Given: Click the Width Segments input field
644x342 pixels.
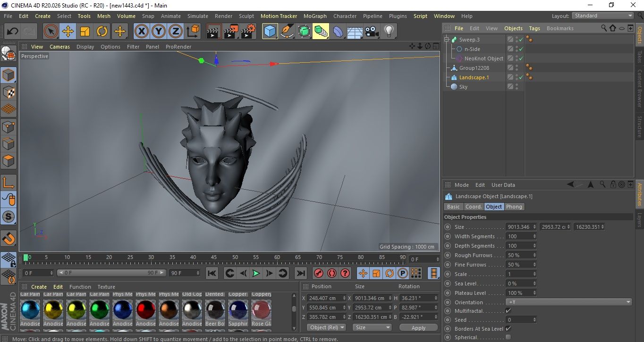Looking at the screenshot, I should coord(519,236).
